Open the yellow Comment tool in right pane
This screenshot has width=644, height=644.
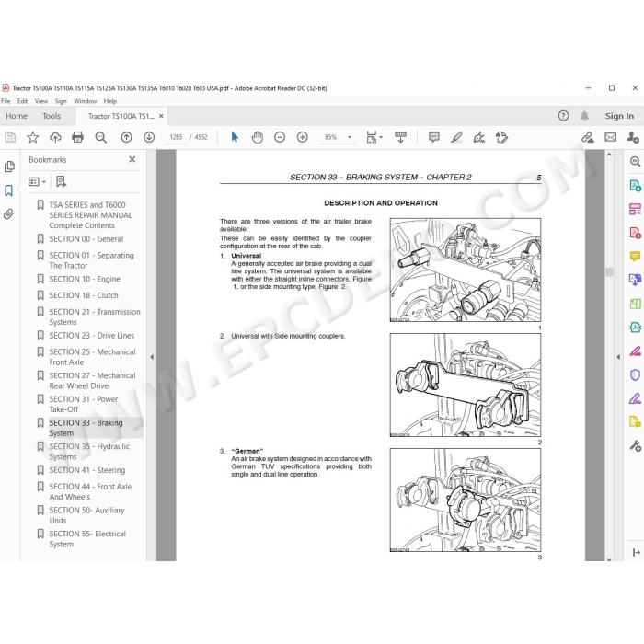[x=635, y=257]
